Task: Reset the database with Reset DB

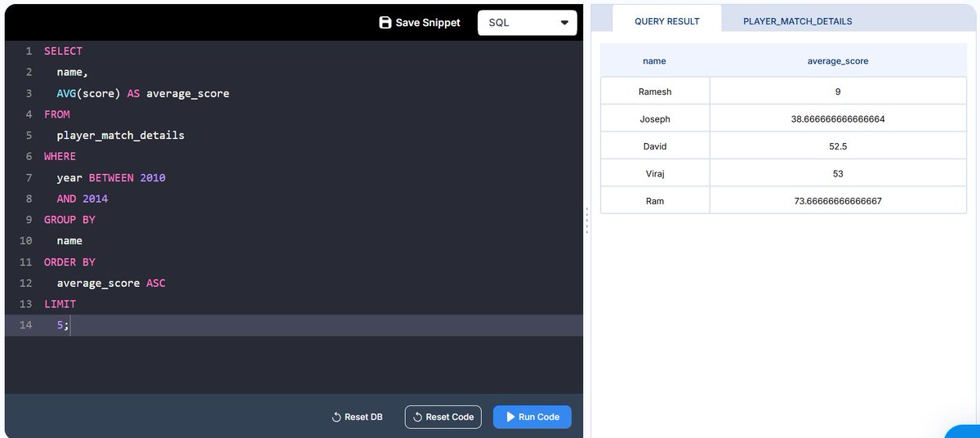Action: coord(357,417)
